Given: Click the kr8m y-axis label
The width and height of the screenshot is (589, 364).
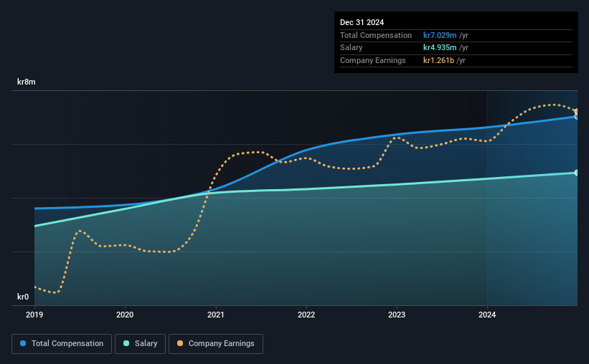Looking at the screenshot, I should (x=27, y=82).
